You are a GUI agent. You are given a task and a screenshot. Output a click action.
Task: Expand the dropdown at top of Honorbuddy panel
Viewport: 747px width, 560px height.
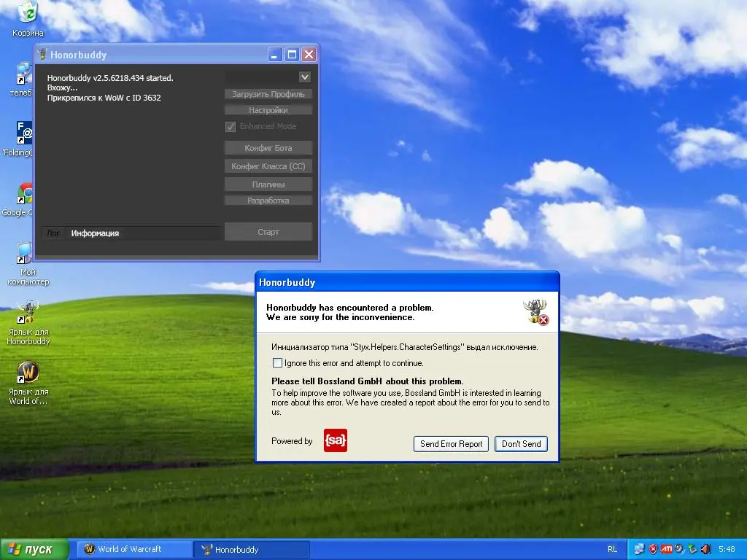(x=305, y=77)
